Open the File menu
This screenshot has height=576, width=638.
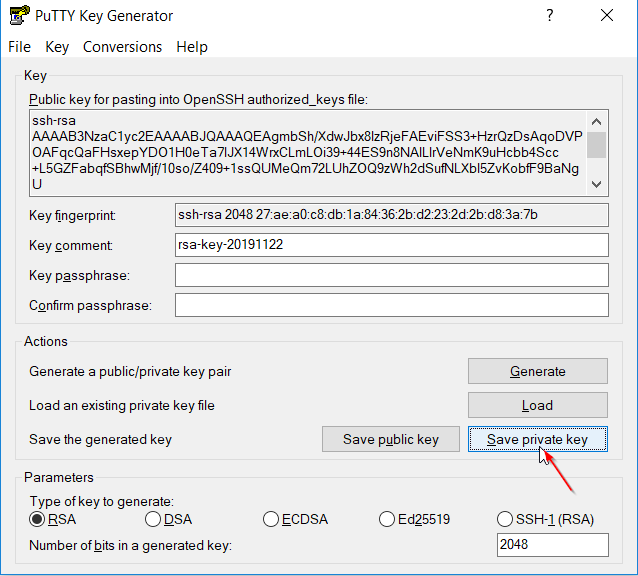coord(19,47)
